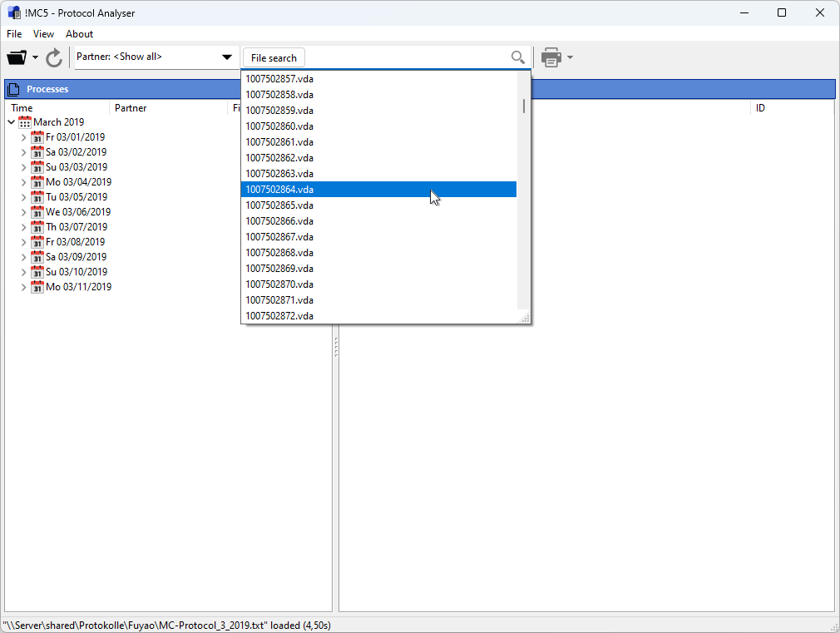
Task: Click calendar icon for Fr 03/01/2019
Action: [37, 137]
